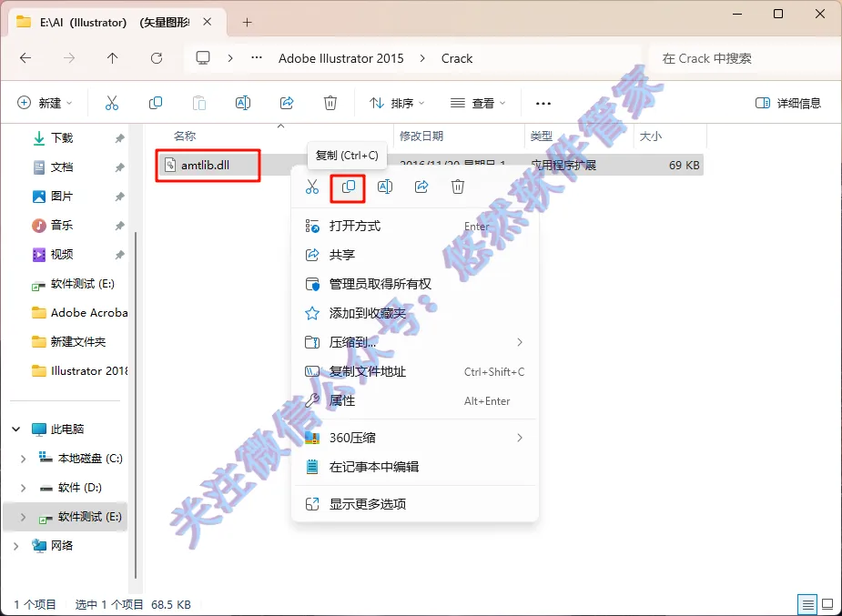Expand the chevron after Adobe Illustrator 2015 breadcrumb

click(422, 58)
